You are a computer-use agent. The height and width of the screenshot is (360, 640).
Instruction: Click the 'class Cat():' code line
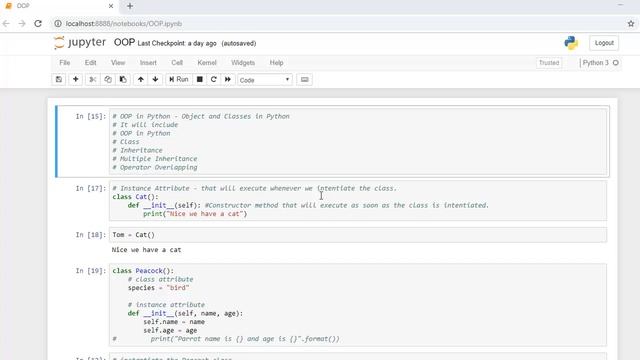point(135,197)
